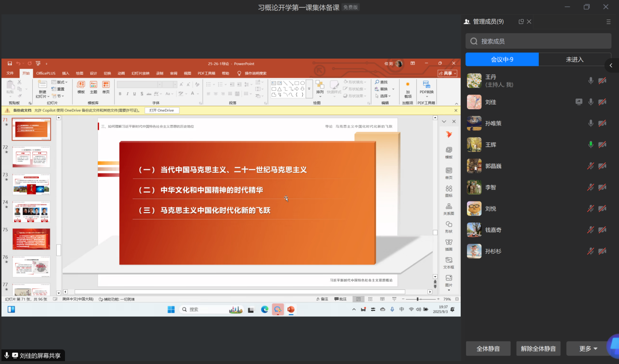Unmute 郭晶巍's microphone in member list
The width and height of the screenshot is (619, 364).
coord(591,166)
